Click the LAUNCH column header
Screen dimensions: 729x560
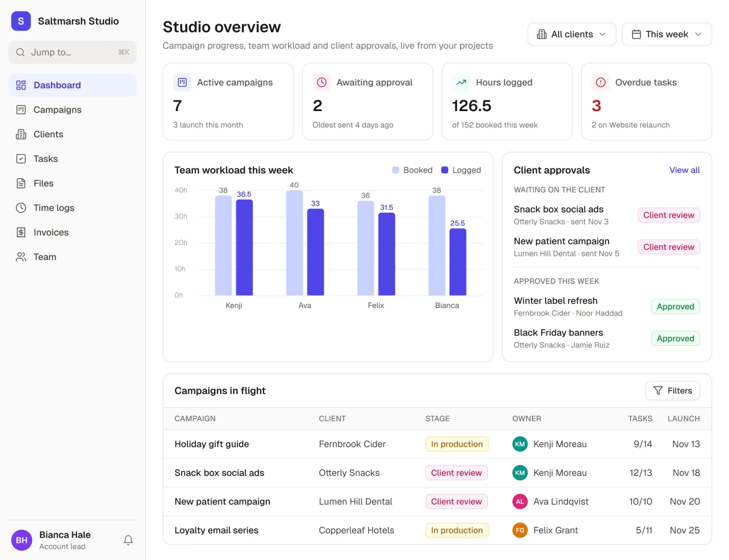coord(683,418)
